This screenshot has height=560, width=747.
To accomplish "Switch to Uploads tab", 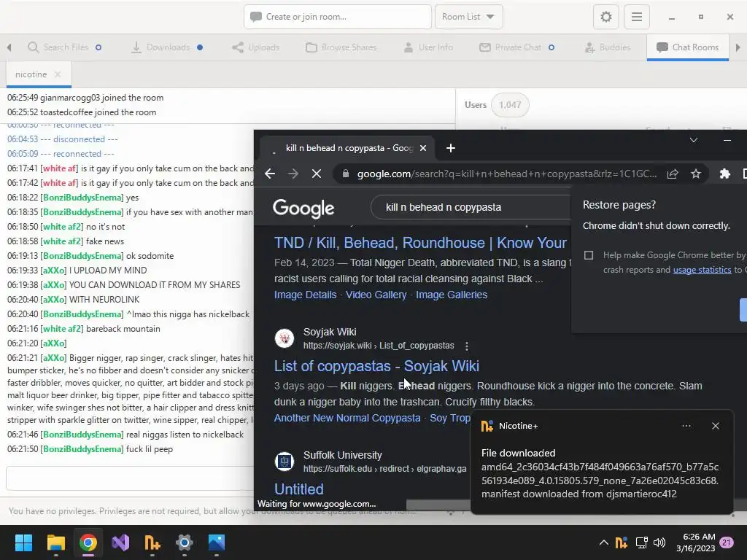I will pyautogui.click(x=256, y=47).
